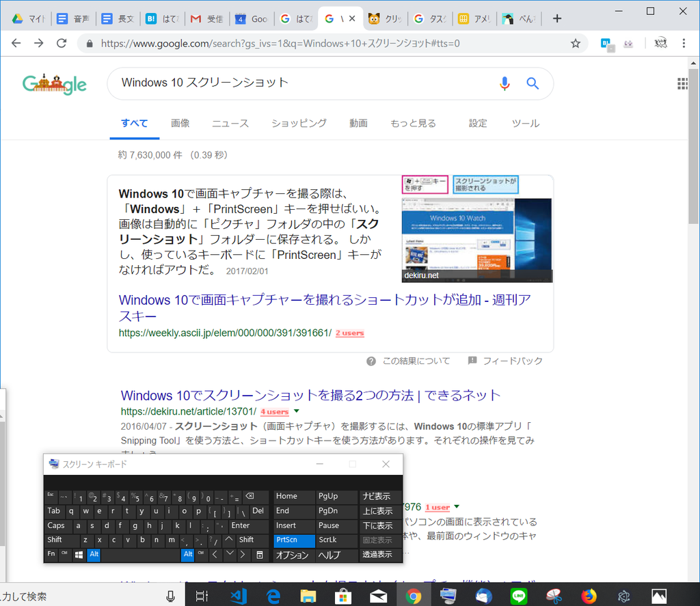Click この結果について link
Viewport: 700px width, 606px height.
416,361
